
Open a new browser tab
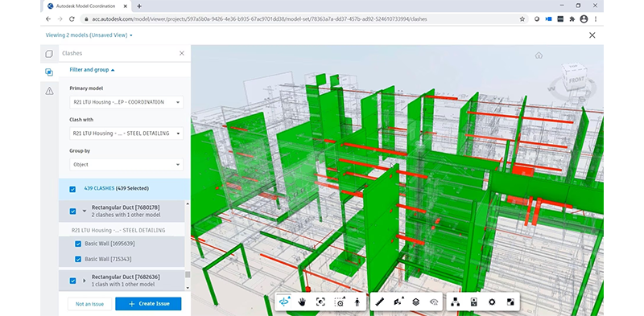(x=139, y=6)
